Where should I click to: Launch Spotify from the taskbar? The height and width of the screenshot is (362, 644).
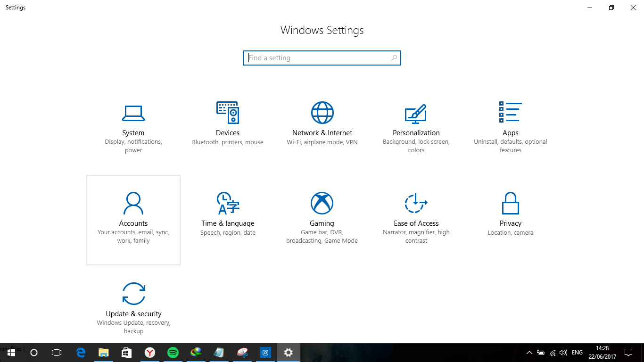[173, 352]
